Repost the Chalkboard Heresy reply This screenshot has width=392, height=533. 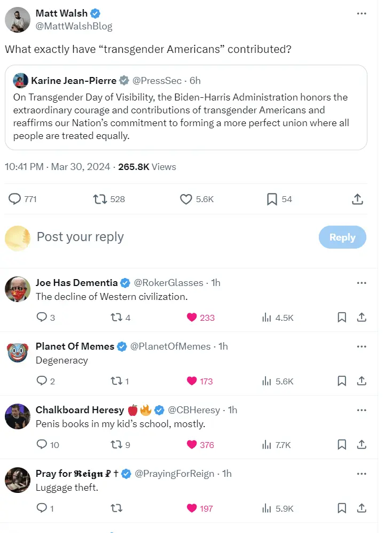pos(116,445)
